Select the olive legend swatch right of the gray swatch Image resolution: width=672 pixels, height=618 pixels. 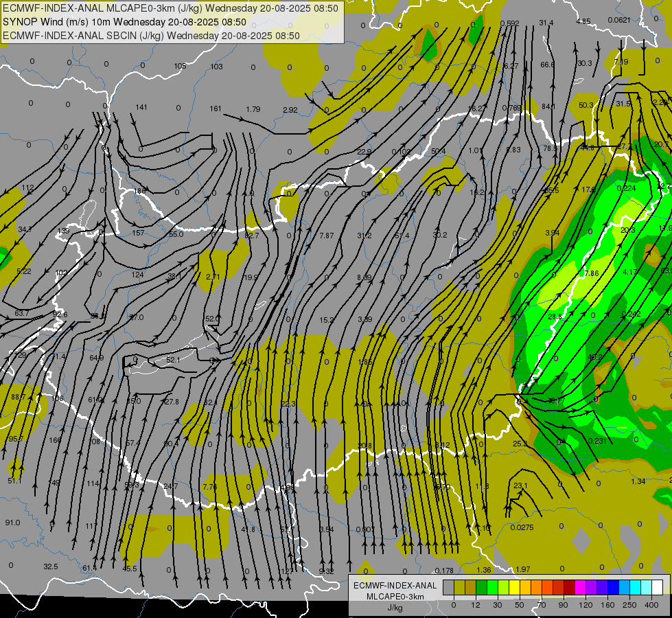(459, 587)
